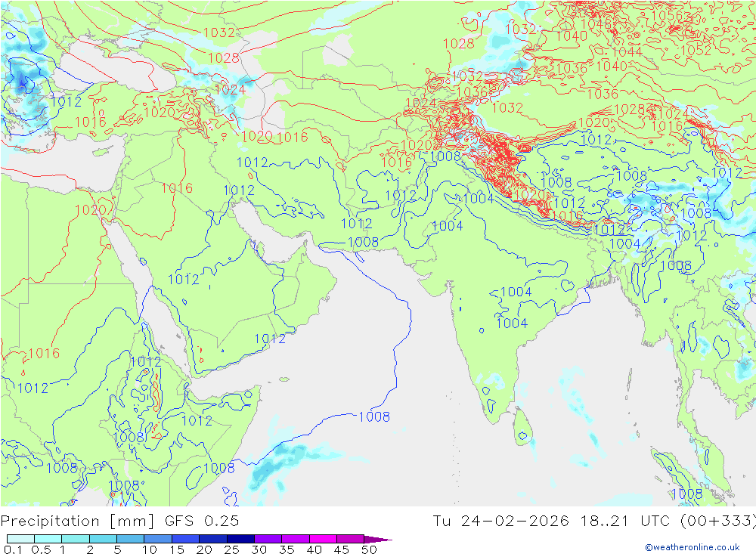Viewport: 756px width, 554px height.
Task: Click the '1024' label near the Caucasus
Action: pyautogui.click(x=230, y=90)
